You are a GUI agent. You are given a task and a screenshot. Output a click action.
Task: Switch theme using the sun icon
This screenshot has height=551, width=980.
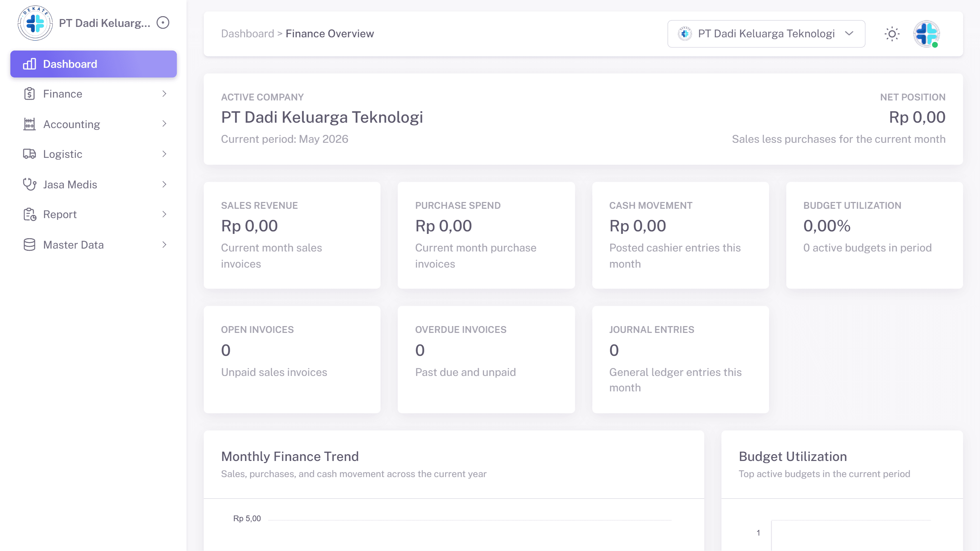pyautogui.click(x=892, y=34)
